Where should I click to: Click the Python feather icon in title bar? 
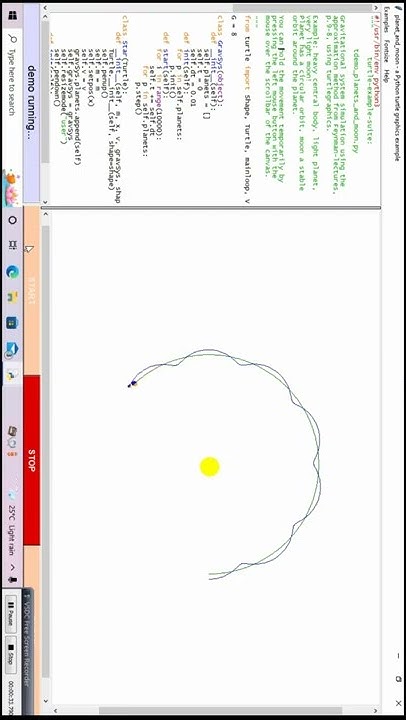[398, 7]
